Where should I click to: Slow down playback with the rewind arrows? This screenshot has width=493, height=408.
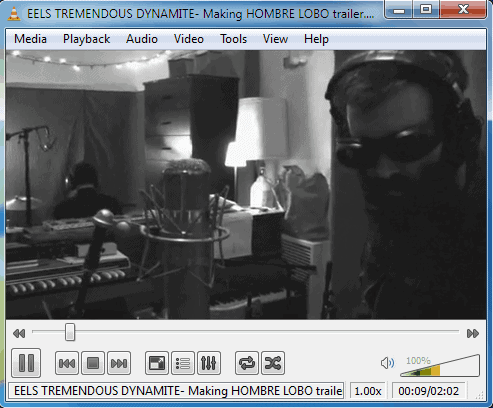tap(19, 333)
